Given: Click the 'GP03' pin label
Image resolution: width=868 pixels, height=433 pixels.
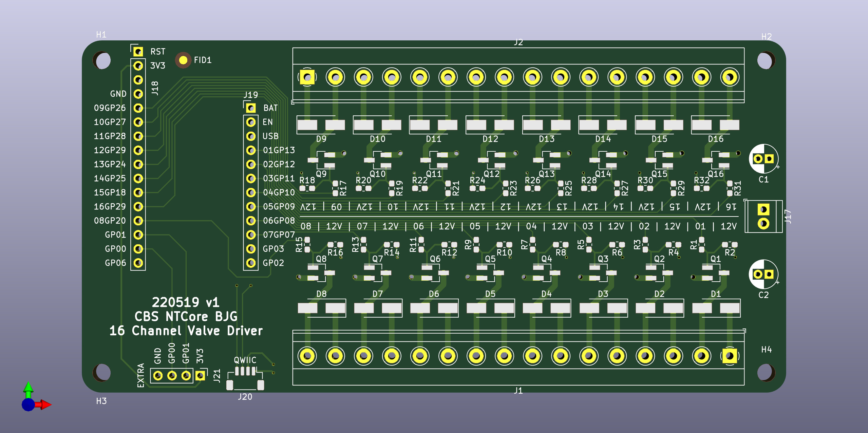Looking at the screenshot, I should click(273, 249).
